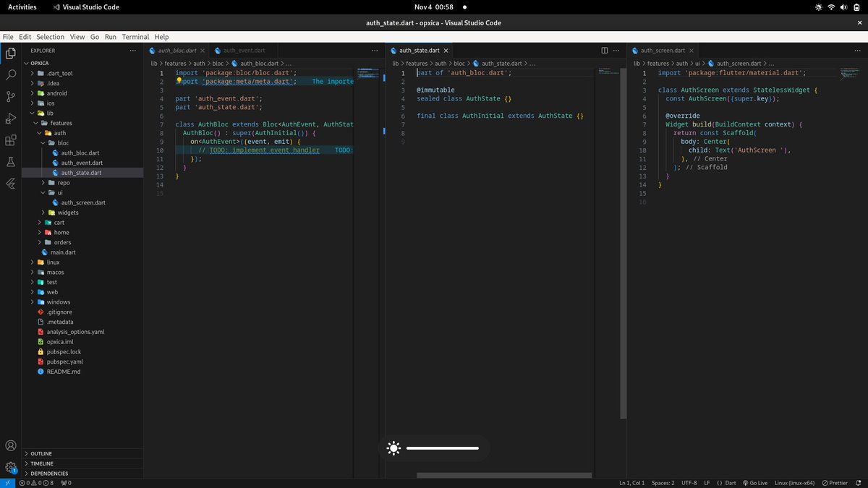Close the auth_state.dart tab
868x488 pixels.
[x=446, y=51]
